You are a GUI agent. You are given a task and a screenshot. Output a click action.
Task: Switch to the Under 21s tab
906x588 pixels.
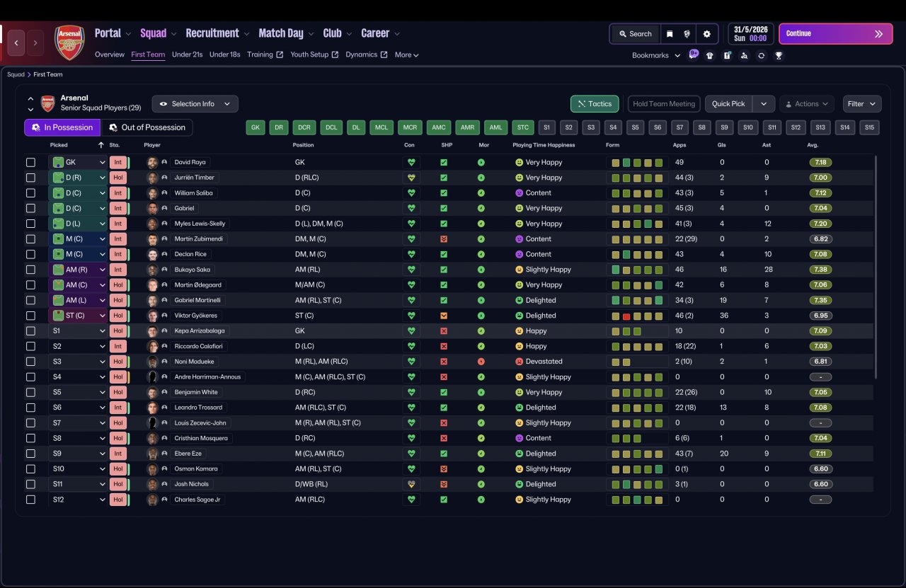click(188, 54)
